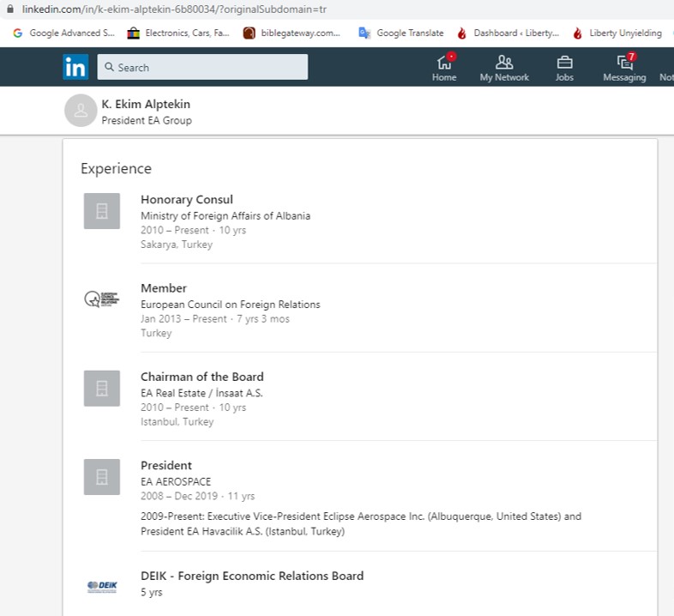
Task: Click the Eclipse Aerospace description text
Action: (361, 523)
